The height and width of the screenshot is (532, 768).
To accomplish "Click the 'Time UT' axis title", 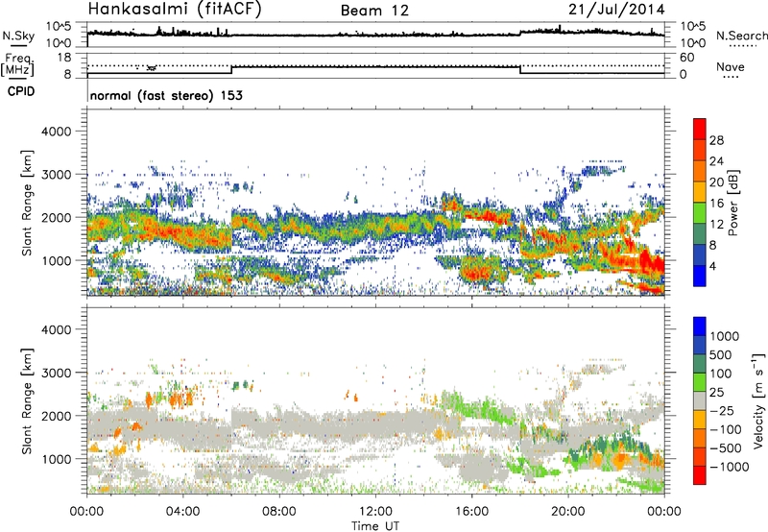I will coord(375,526).
